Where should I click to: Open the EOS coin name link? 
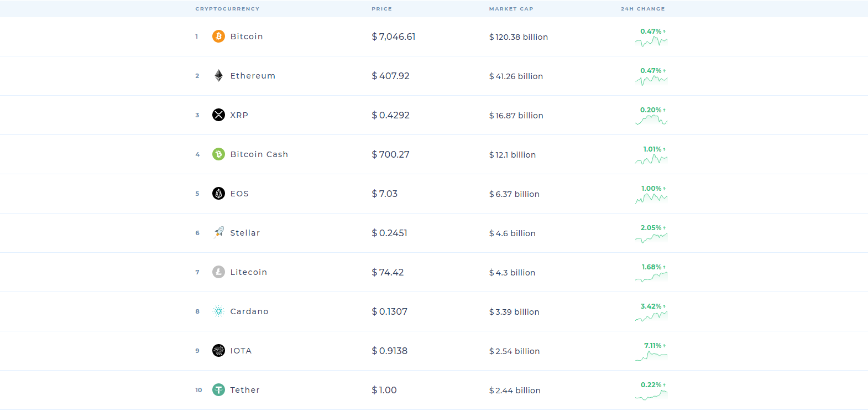coord(239,194)
